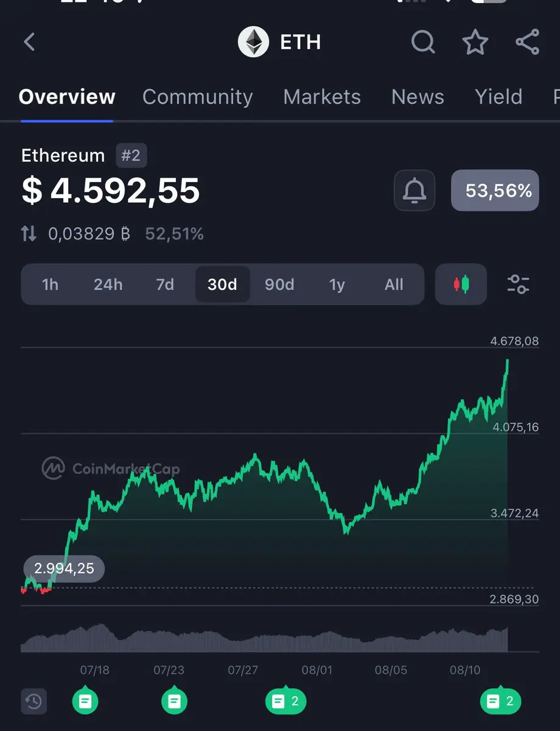This screenshot has width=560, height=731.
Task: Open the chart history clock icon
Action: click(33, 701)
